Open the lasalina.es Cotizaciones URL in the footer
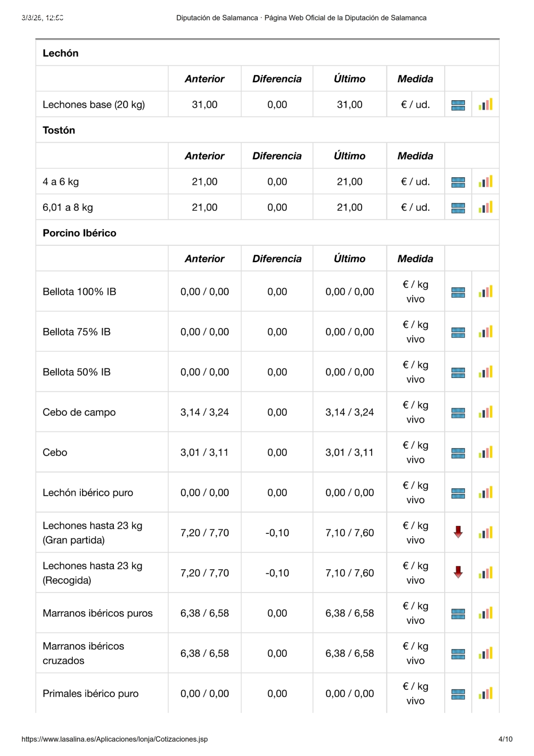Image resolution: width=534 pixels, height=756 pixels. 115,739
